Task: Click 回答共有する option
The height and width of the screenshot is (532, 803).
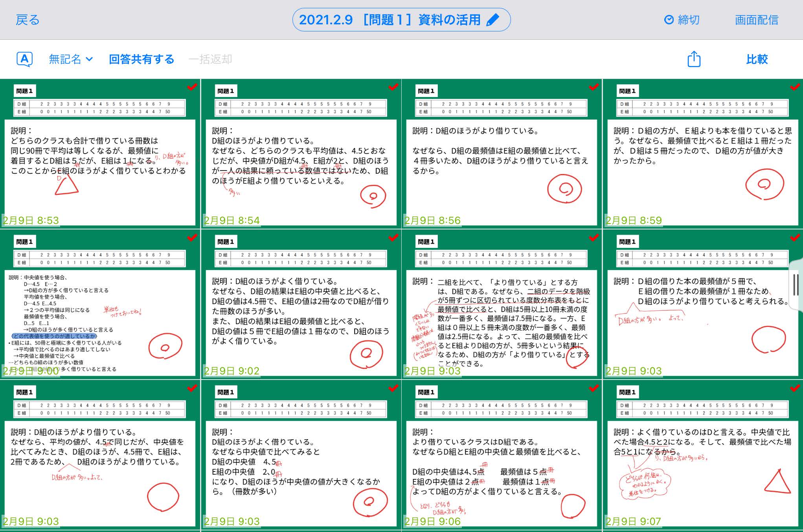Action: [x=141, y=59]
